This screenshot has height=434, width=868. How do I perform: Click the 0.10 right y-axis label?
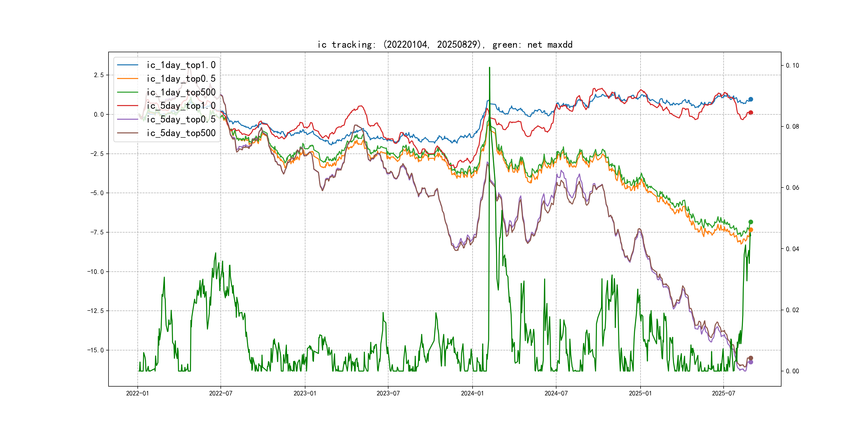pyautogui.click(x=792, y=65)
